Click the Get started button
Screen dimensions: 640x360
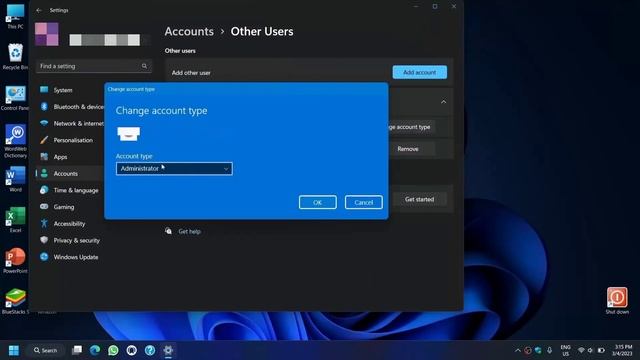419,199
